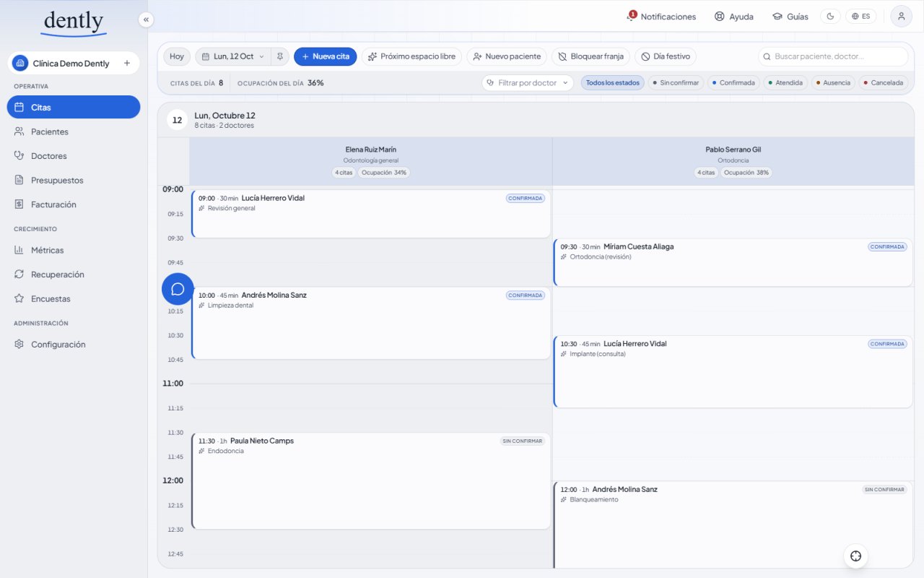The width and height of the screenshot is (924, 578).
Task: Expand the Filtrar por doctor dropdown
Action: click(x=528, y=83)
